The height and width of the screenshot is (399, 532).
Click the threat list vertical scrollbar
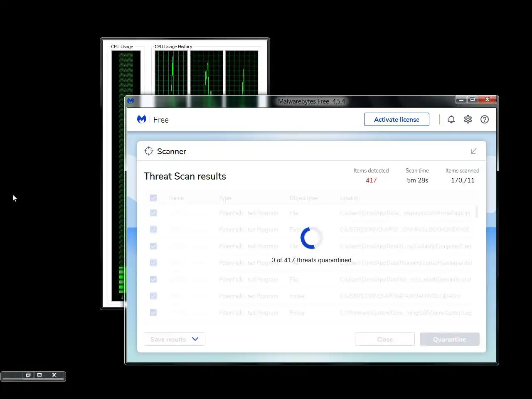(476, 212)
